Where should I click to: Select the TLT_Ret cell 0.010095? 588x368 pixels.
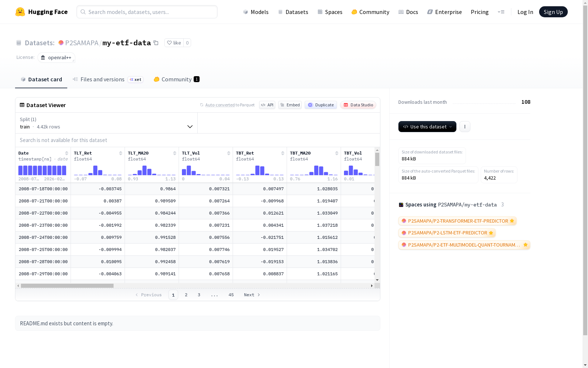coord(98,262)
